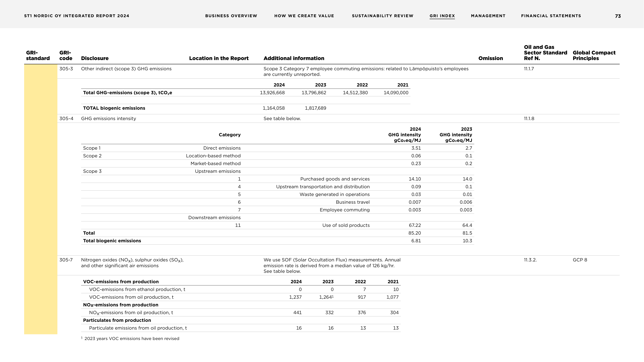This screenshot has width=644, height=362.
Task: Select Use of sold products 67.22
Action: coord(415,225)
